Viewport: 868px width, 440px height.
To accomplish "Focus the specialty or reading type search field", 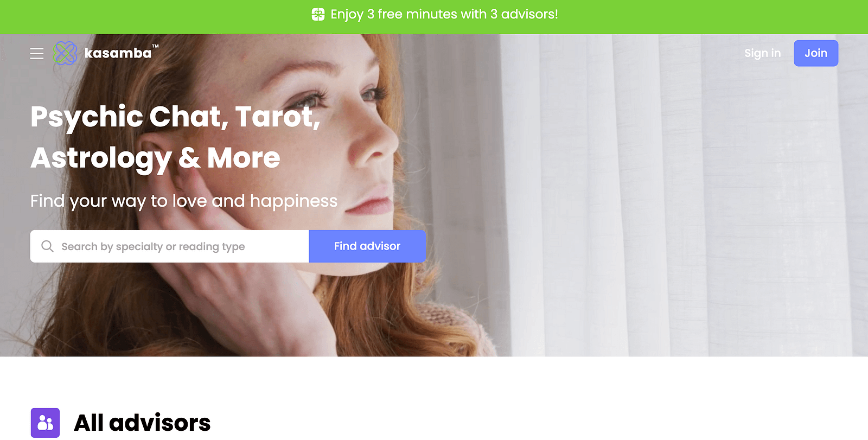I will 169,246.
